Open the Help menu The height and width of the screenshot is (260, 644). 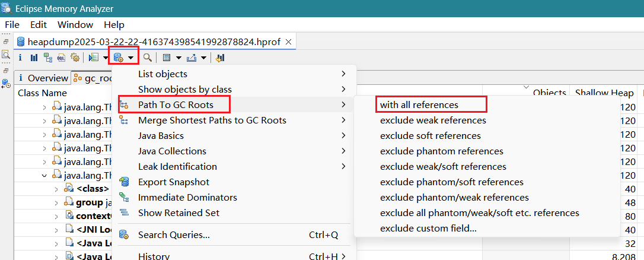[114, 25]
